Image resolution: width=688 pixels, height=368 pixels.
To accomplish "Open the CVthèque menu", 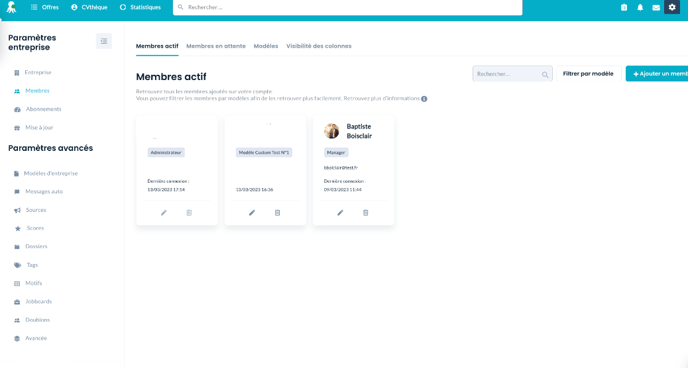I will coord(89,7).
